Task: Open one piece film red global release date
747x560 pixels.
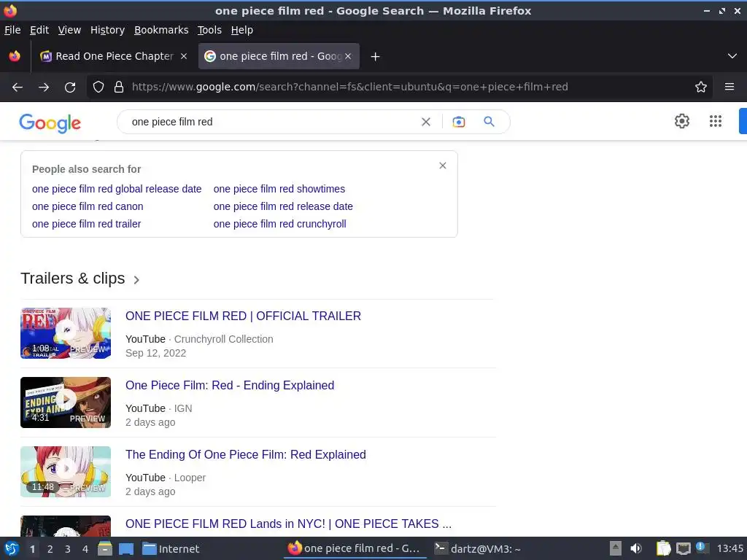Action: 117,189
